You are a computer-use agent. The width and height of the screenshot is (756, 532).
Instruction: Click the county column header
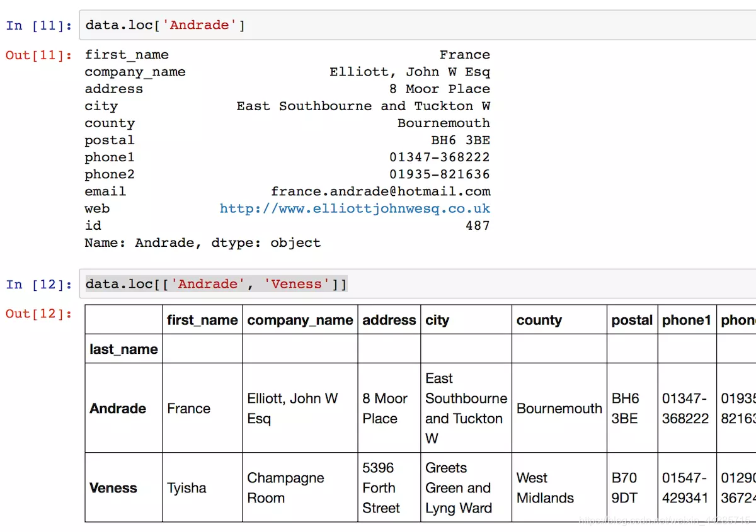click(559, 320)
